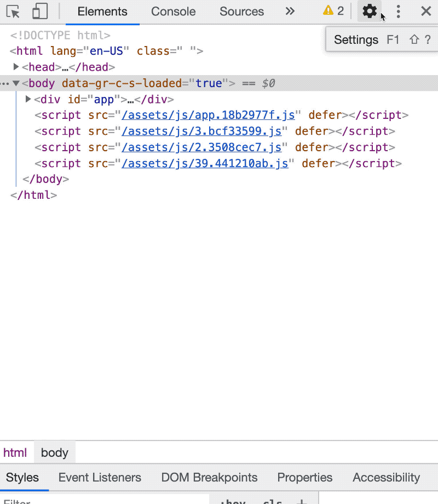
Task: Close the DevTools panel
Action: click(426, 12)
